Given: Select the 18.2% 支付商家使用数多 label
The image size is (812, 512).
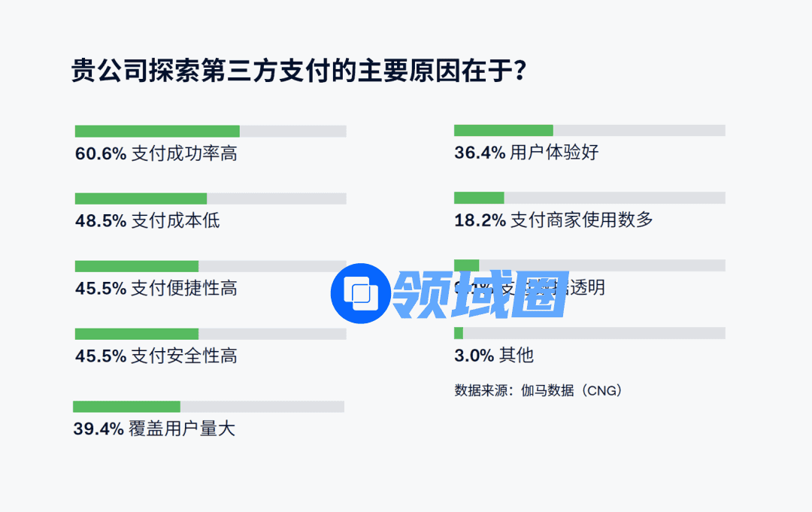Looking at the screenshot, I should (x=553, y=220).
